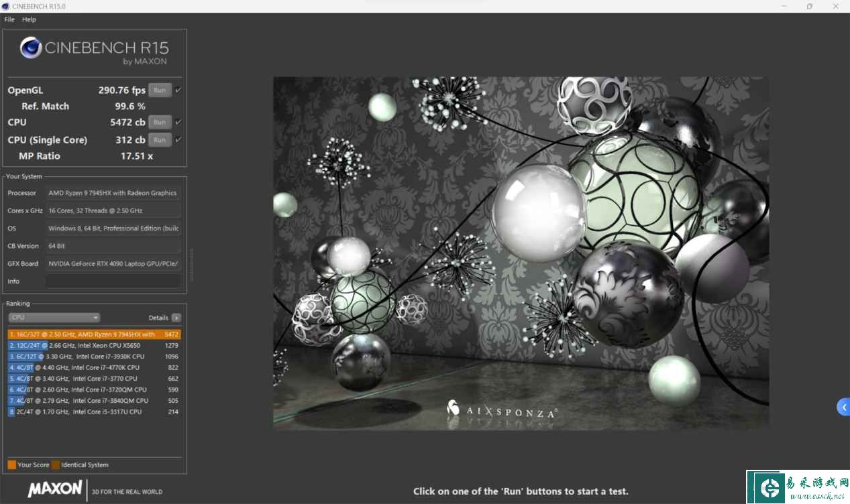Click the Ref. Match value 99.6 %
The image size is (850, 504).
[x=130, y=107]
